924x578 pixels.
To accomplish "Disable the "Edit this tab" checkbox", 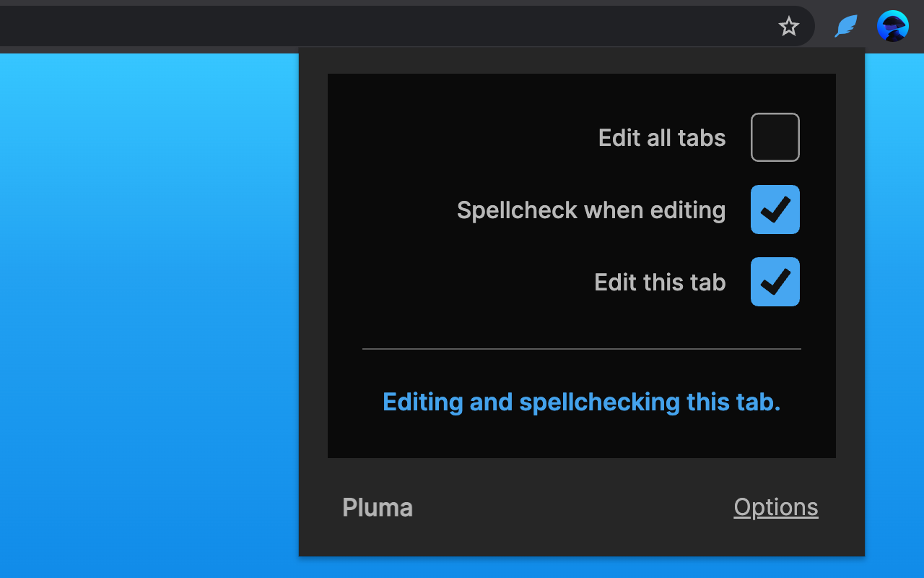I will (x=775, y=282).
